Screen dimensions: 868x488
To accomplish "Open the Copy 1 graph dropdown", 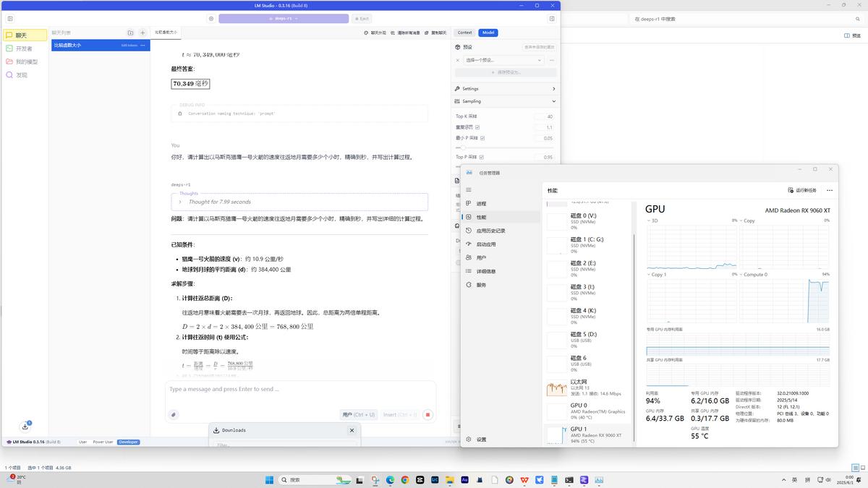I will [656, 275].
